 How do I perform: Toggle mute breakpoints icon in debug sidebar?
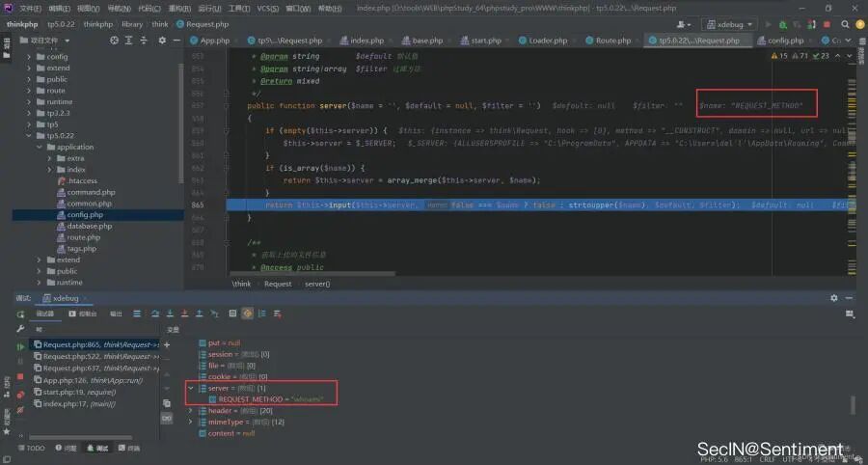point(20,410)
